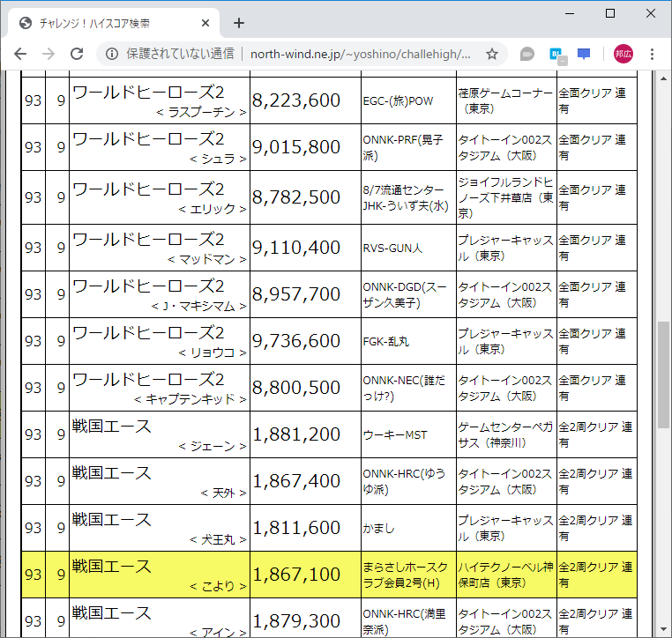The image size is (672, 638).
Task: Click character label ＜ ラスプーチン ＞
Action: point(201,112)
